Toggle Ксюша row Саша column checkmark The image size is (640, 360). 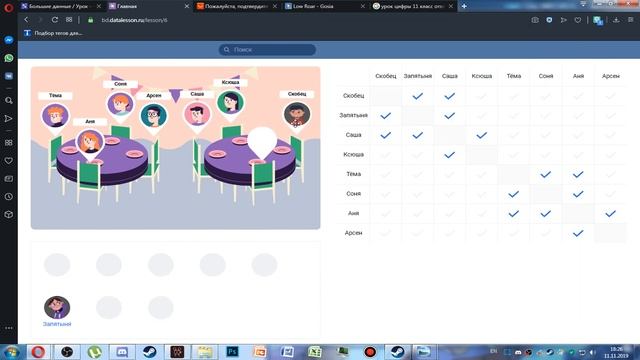[x=449, y=155]
